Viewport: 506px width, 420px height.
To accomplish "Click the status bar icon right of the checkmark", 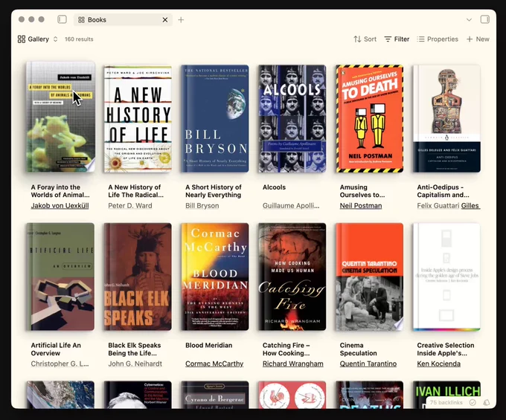I will 486,402.
